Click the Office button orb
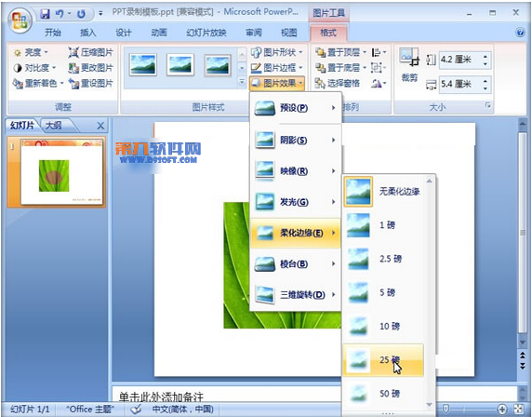 20,20
